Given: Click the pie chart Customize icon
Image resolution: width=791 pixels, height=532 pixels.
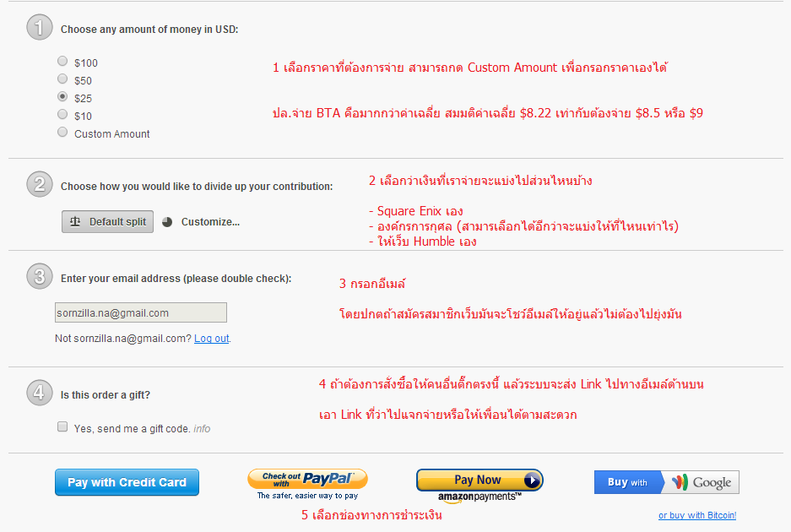Looking at the screenshot, I should pyautogui.click(x=167, y=222).
